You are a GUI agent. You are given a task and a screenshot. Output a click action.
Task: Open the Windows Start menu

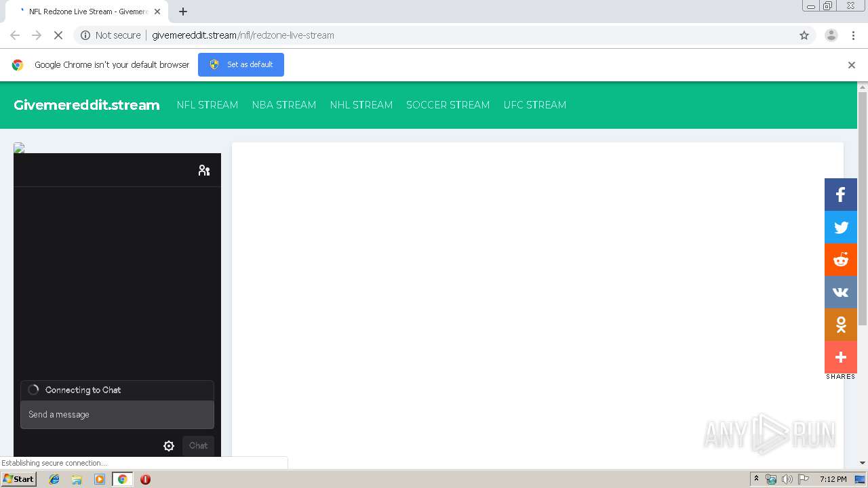pyautogui.click(x=19, y=479)
